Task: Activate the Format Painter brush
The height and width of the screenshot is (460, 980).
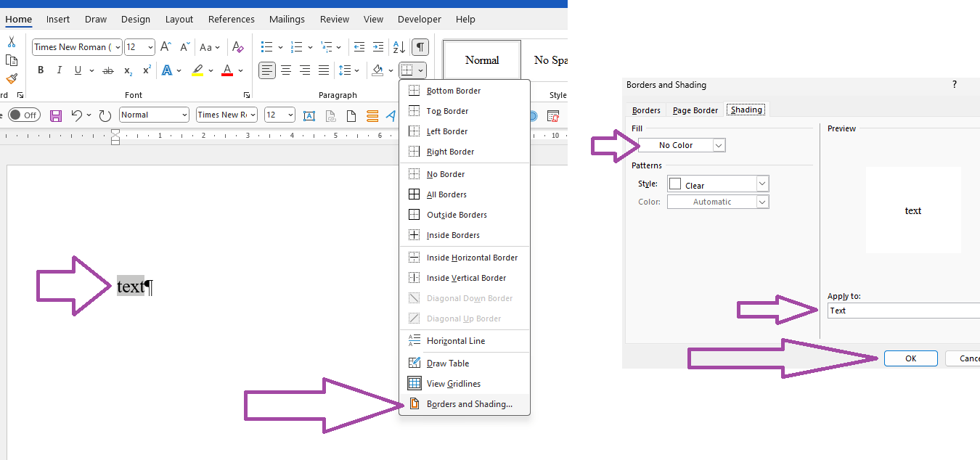Action: pos(12,78)
